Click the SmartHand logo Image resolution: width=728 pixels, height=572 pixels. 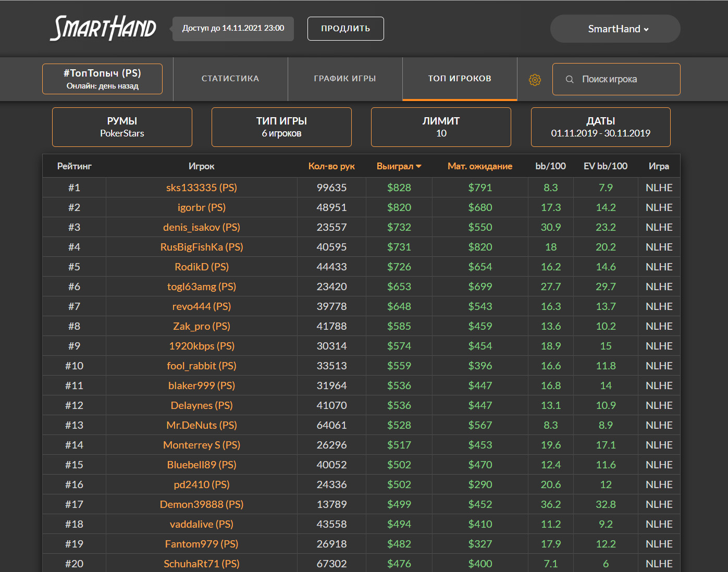[x=103, y=28]
